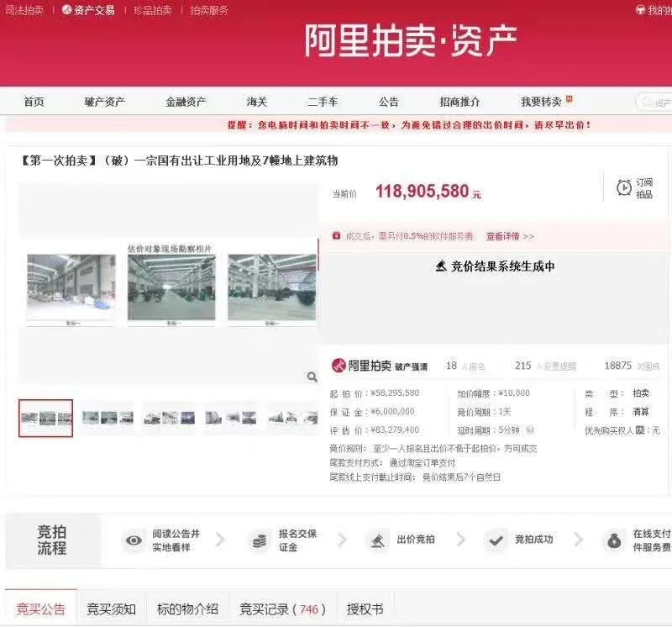
Task: Select the first highlighted photo thumbnail
Action: pyautogui.click(x=46, y=419)
